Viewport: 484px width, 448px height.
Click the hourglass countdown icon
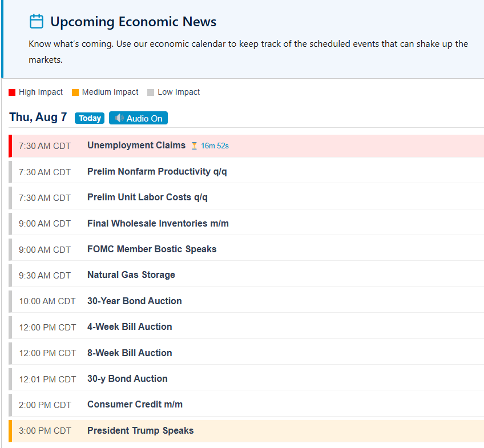[x=194, y=146]
